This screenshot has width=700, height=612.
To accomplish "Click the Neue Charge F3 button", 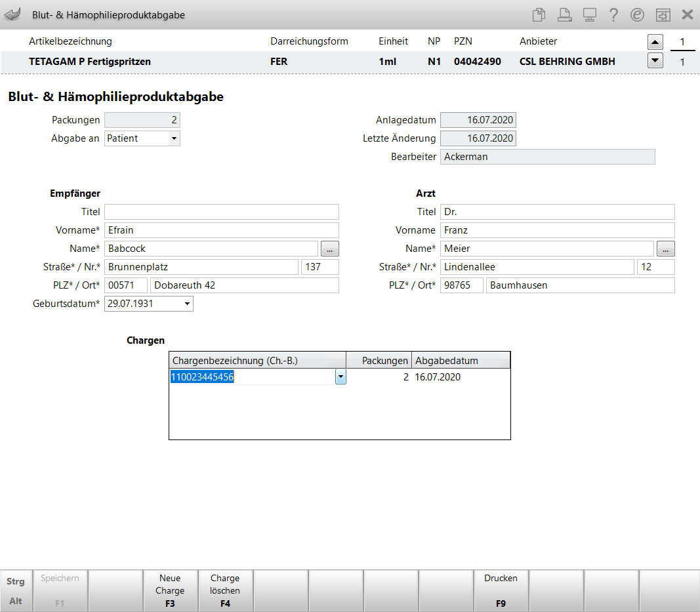I will tap(170, 590).
